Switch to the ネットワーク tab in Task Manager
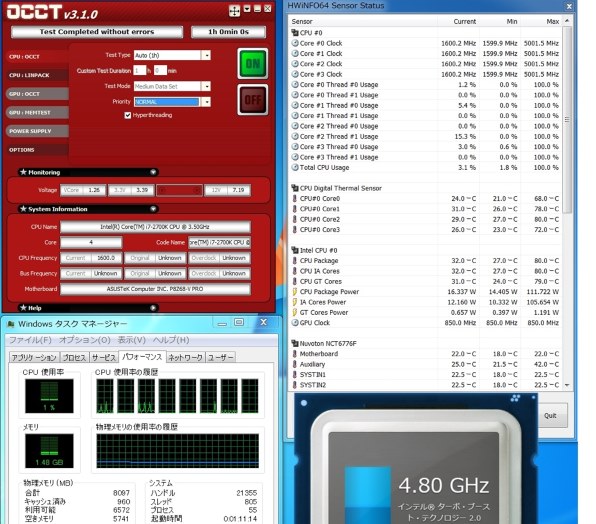Image resolution: width=596 pixels, height=524 pixels. click(x=185, y=358)
